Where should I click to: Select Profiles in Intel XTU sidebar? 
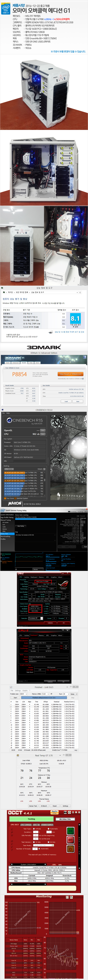3,539
